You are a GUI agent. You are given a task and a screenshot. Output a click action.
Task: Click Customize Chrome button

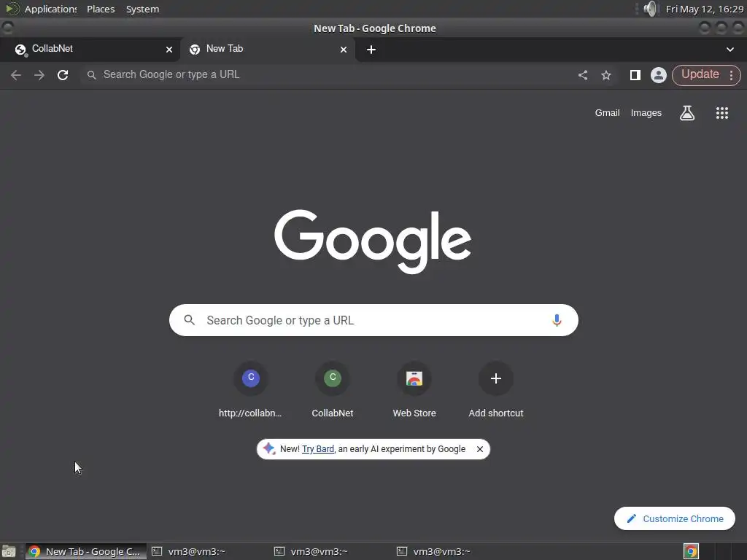coord(675,518)
